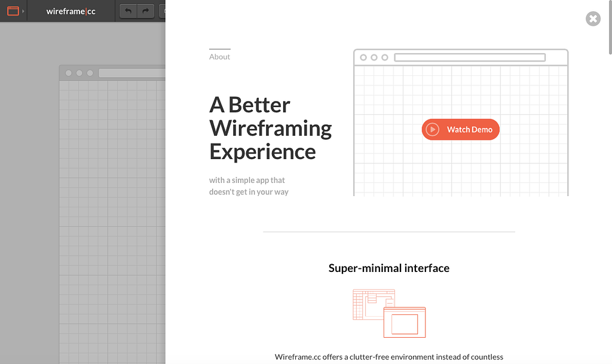Play the Watch Demo video
The image size is (612, 364).
pos(461,130)
